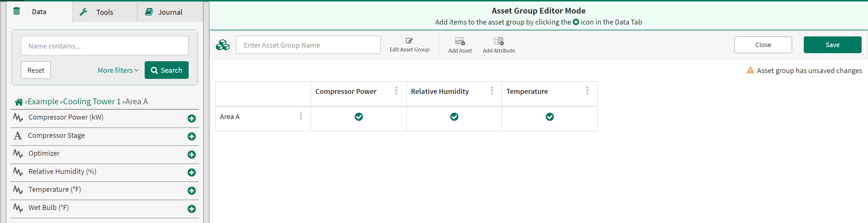Navigate to Cooling Tower 1 breadcrumb link
This screenshot has width=868, height=223.
point(92,102)
